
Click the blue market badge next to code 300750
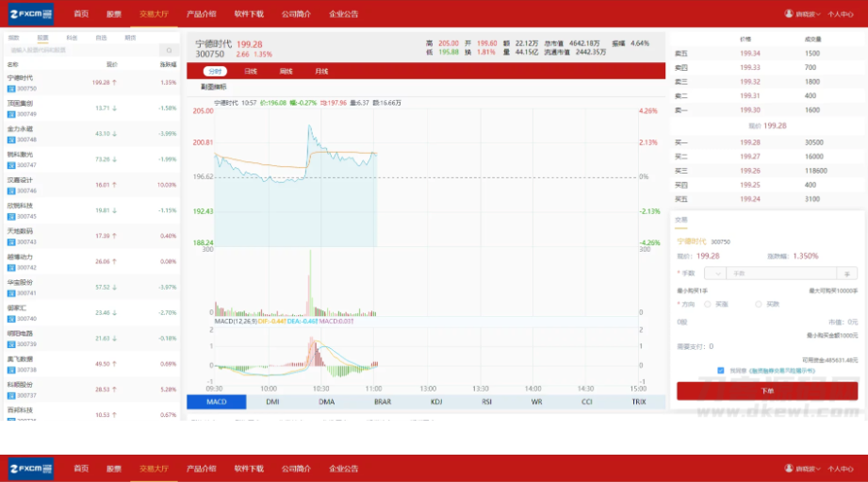coord(11,89)
